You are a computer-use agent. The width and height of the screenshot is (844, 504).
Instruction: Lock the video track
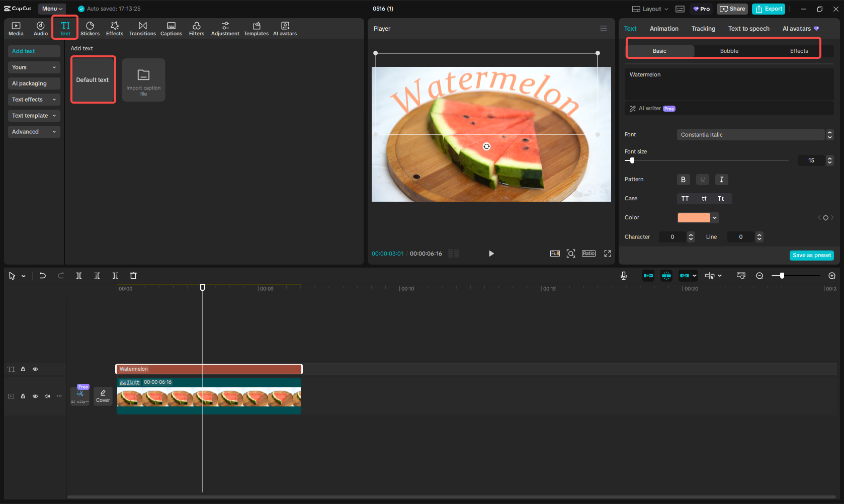23,396
